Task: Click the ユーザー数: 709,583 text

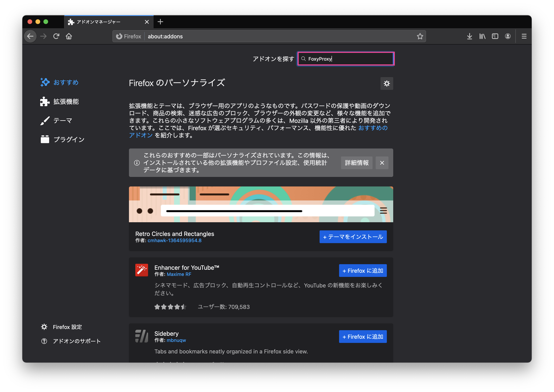Action: click(224, 307)
